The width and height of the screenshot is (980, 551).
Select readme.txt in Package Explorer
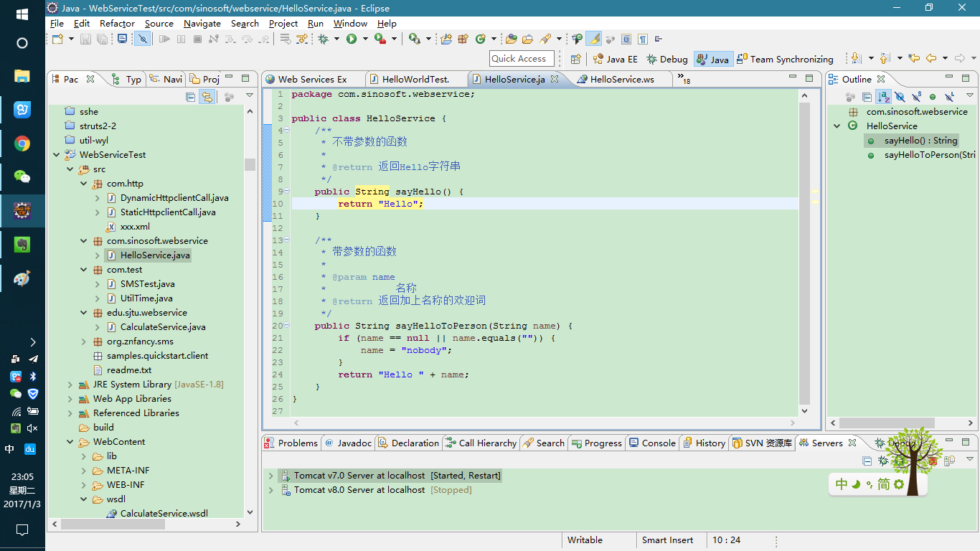(x=129, y=369)
